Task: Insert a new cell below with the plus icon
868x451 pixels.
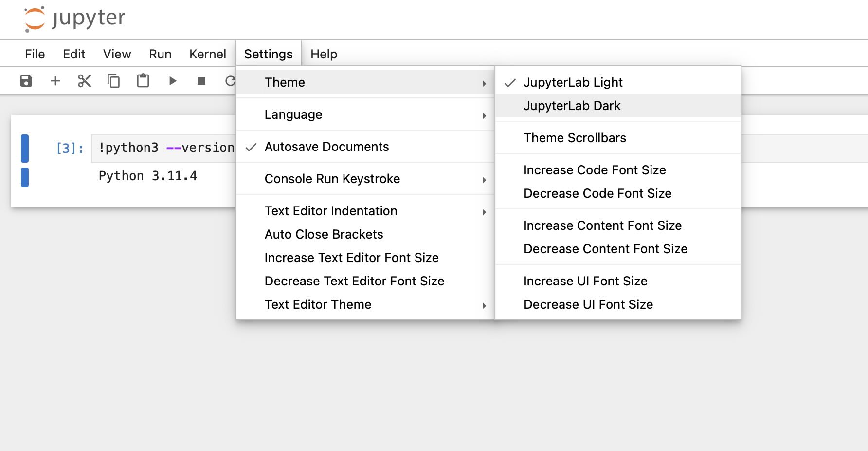Action: click(55, 81)
